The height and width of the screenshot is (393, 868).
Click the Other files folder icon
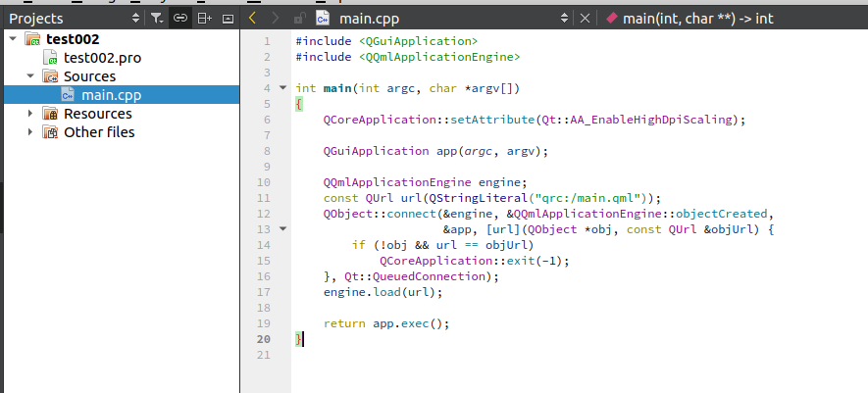(51, 132)
